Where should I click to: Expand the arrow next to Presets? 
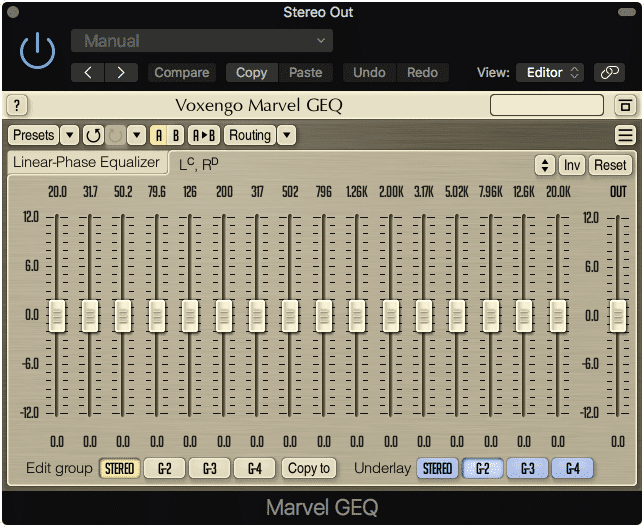(70, 135)
